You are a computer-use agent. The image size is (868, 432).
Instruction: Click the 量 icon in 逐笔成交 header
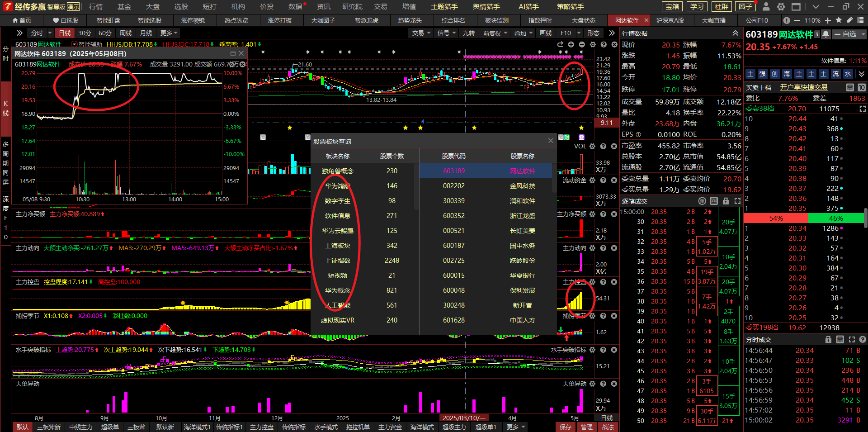pos(714,201)
